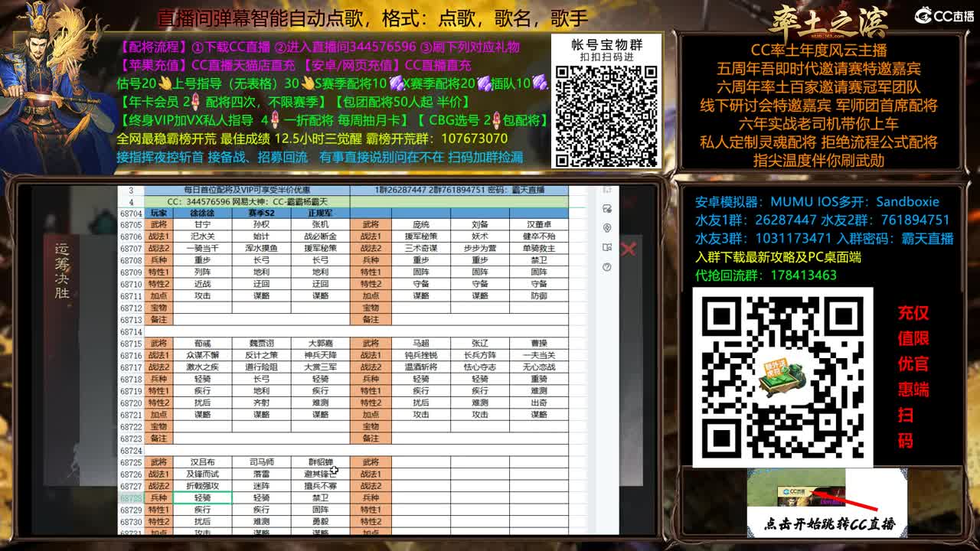Select the cell 战必断金
This screenshot has width=980, height=551.
tap(320, 236)
